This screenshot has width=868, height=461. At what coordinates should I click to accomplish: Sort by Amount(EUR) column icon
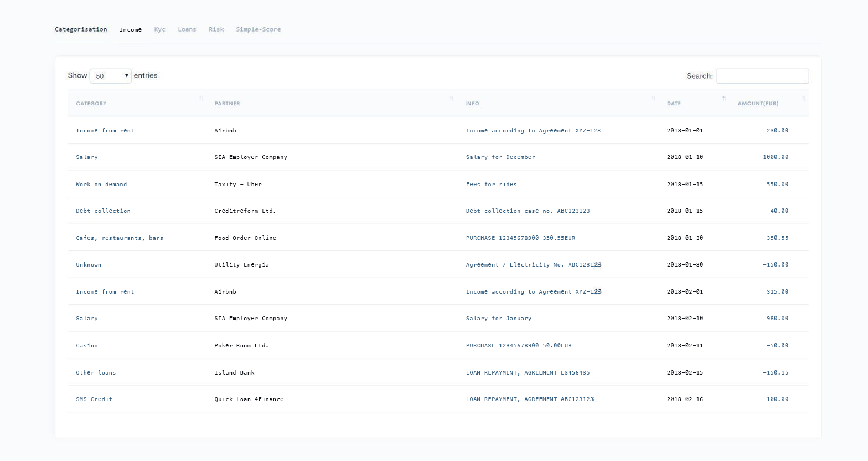click(x=803, y=99)
